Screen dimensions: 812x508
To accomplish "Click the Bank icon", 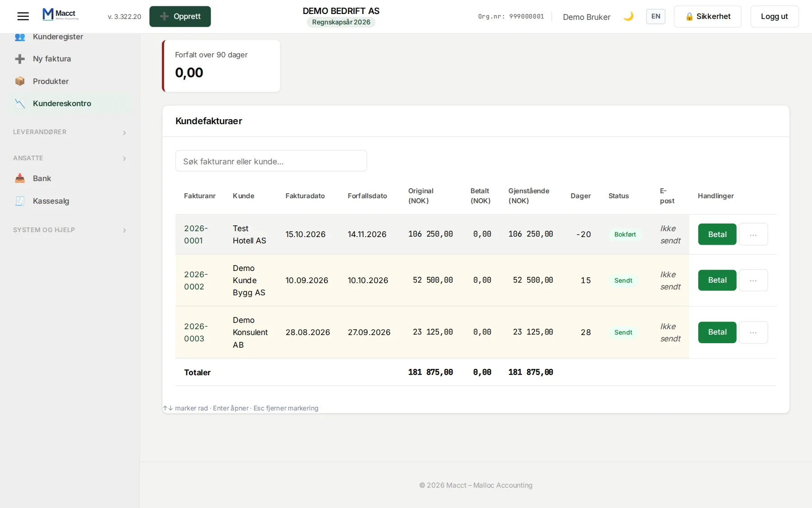I will coord(20,178).
